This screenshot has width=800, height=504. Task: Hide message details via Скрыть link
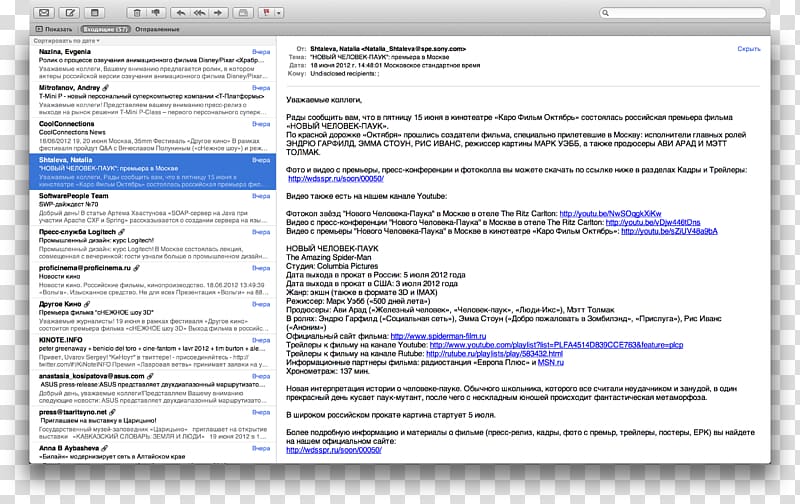pos(748,49)
